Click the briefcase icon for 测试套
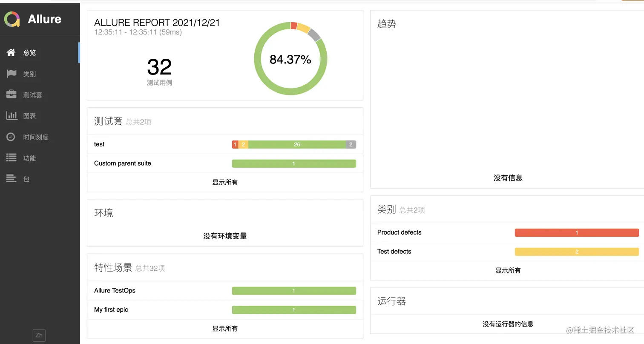The width and height of the screenshot is (644, 344). pyautogui.click(x=11, y=95)
